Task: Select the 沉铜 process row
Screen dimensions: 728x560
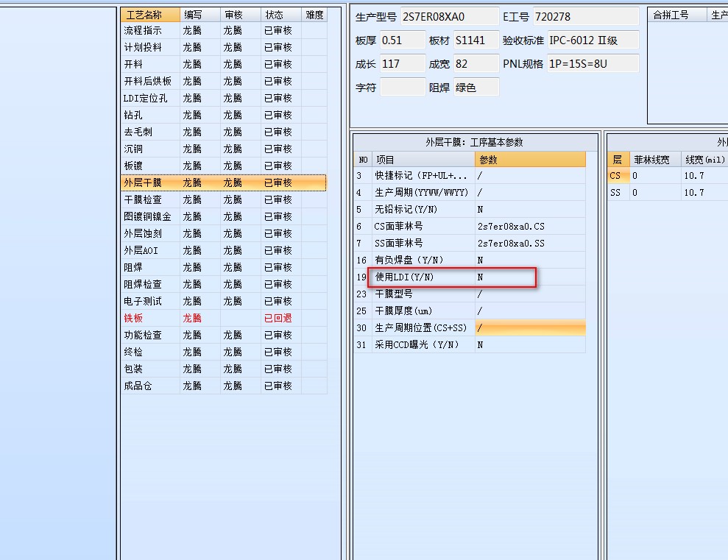Action: tap(224, 149)
